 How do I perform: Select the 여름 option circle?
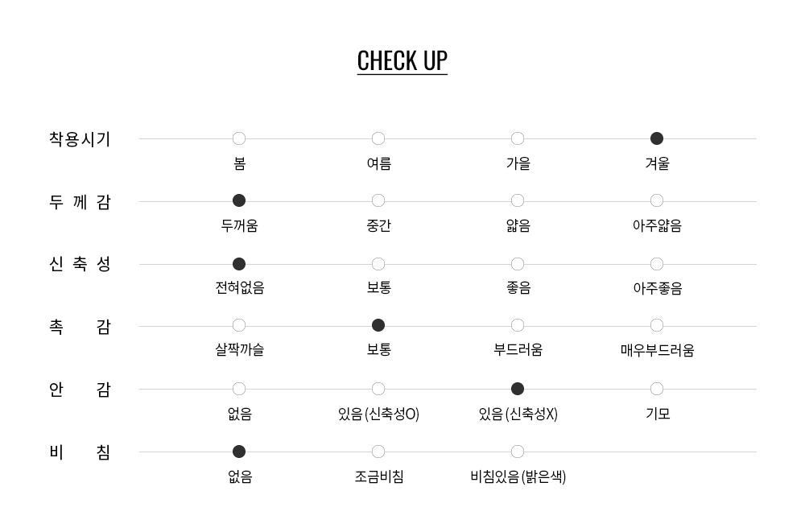click(378, 138)
